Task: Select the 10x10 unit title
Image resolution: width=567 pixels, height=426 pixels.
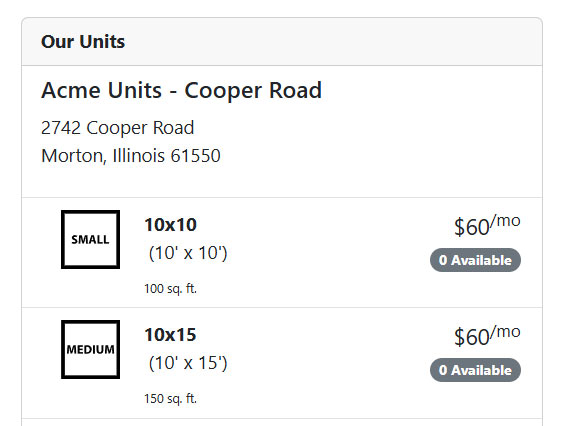Action: (170, 225)
